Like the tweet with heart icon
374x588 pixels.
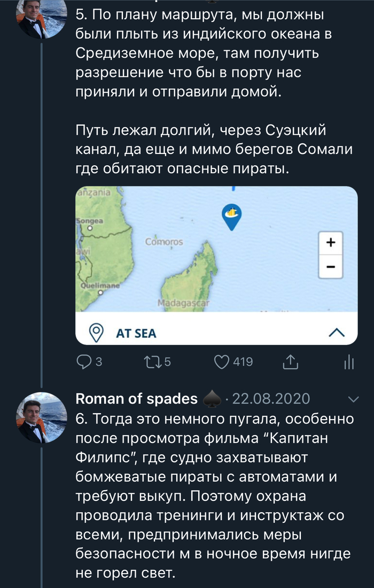click(221, 362)
